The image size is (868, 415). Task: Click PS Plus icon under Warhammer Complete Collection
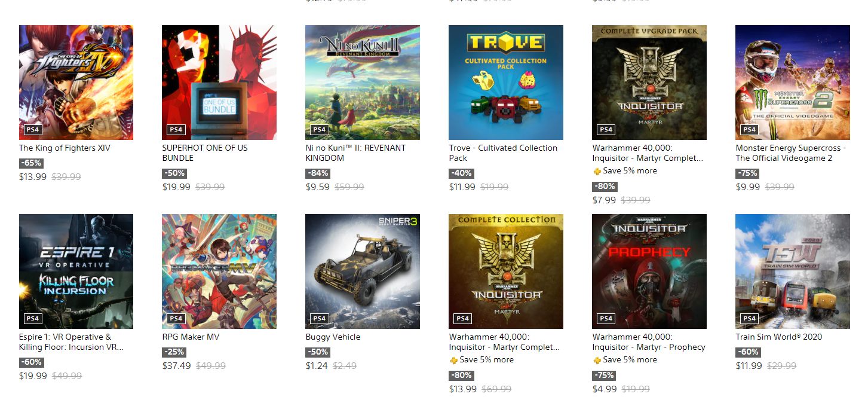(453, 360)
